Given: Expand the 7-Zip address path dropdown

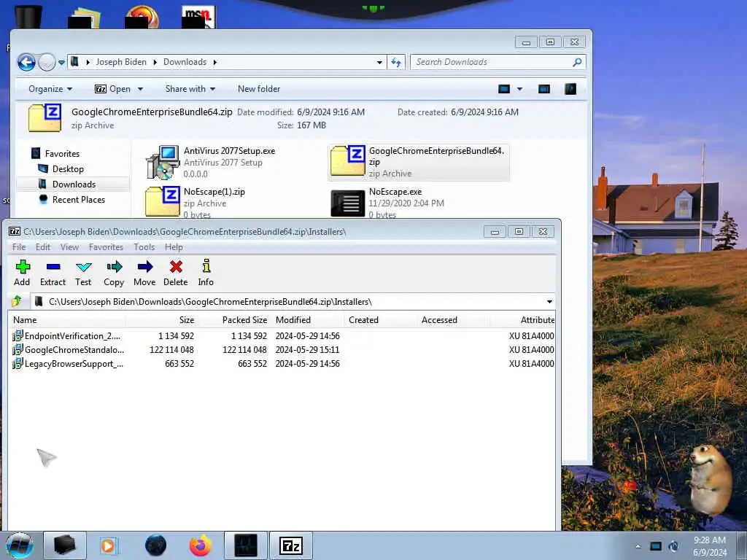Looking at the screenshot, I should point(549,301).
